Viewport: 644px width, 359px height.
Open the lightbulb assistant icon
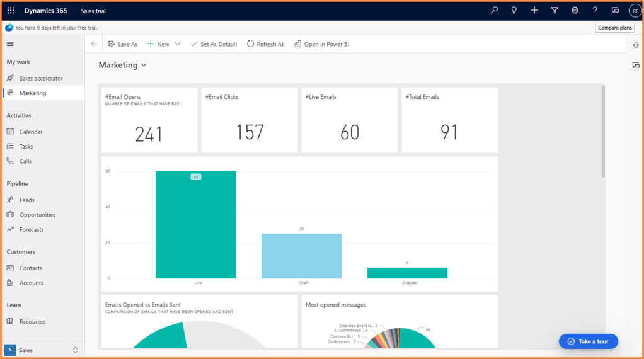coord(514,11)
